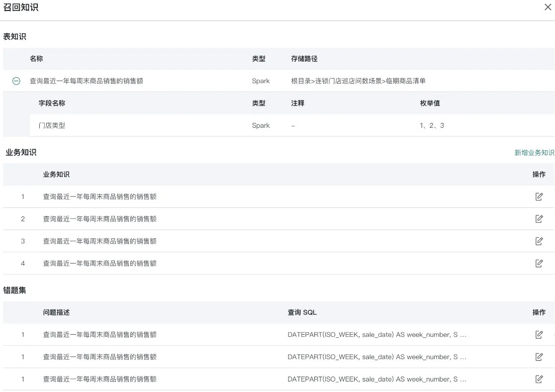Click the enum values 1、2、3 cell

coord(432,126)
